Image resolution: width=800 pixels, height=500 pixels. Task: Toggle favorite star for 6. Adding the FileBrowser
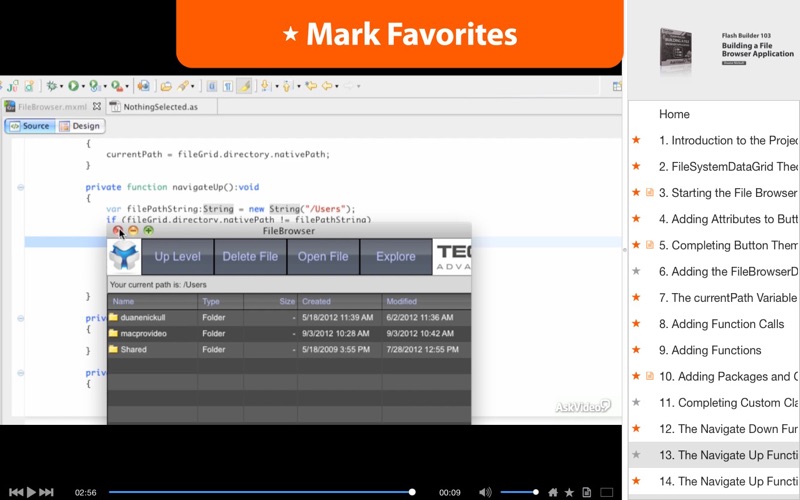click(x=636, y=271)
